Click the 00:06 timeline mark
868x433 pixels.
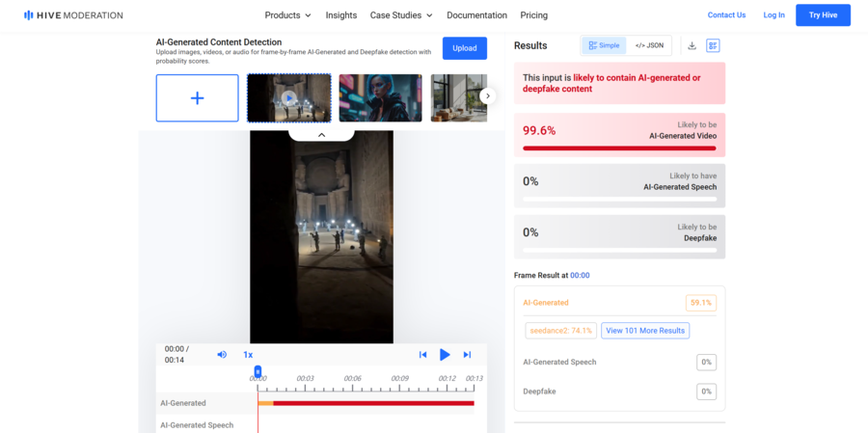[352, 378]
